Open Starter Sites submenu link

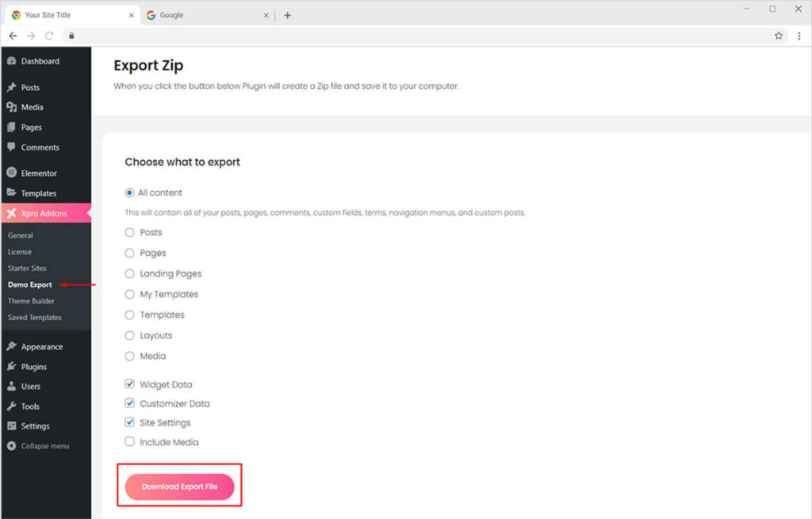click(x=27, y=268)
